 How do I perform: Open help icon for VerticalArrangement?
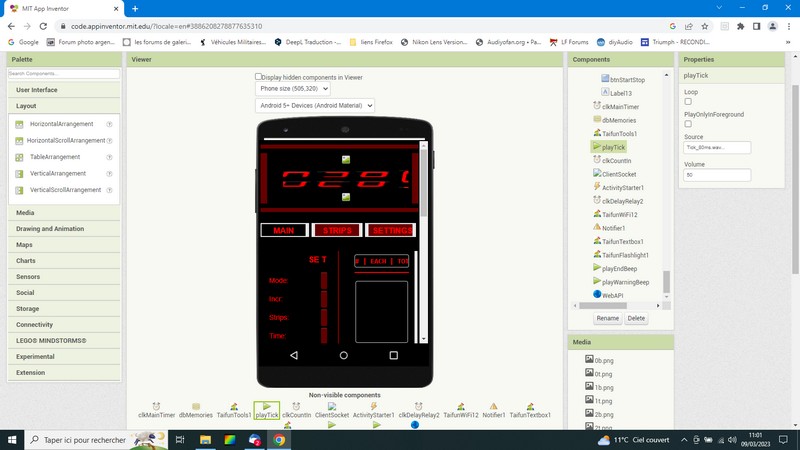coord(109,173)
